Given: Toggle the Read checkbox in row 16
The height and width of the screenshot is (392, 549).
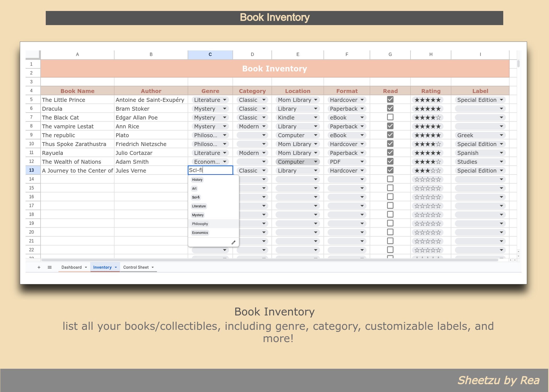Looking at the screenshot, I should pos(390,196).
